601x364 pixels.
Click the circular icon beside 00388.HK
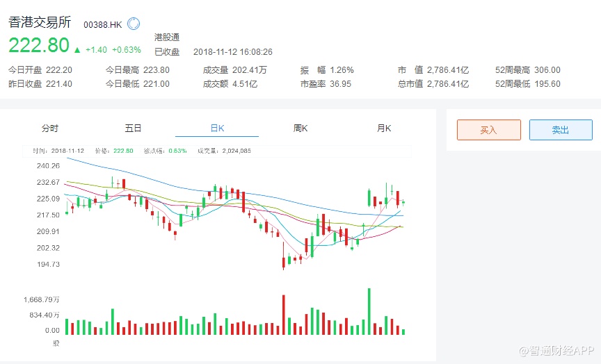(134, 24)
